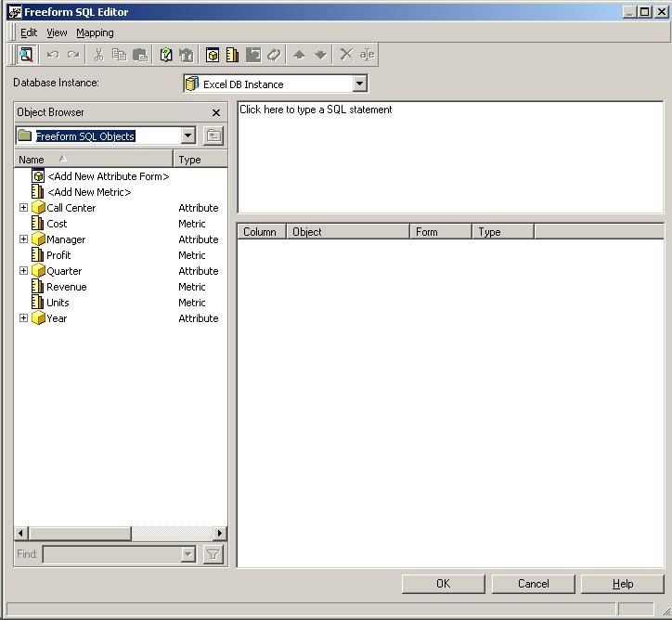Viewport: 672px width, 620px height.
Task: Click the add attribute form toolbar icon
Action: point(212,55)
